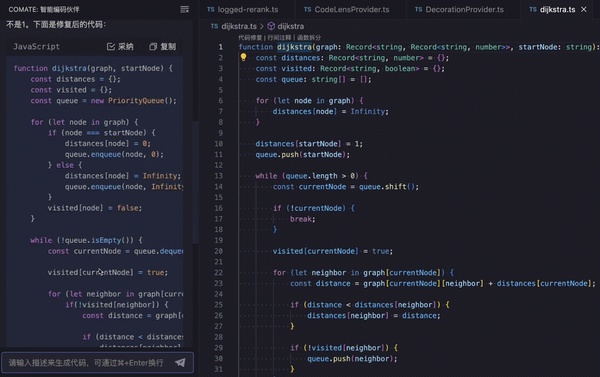Switch to the logged-rerank.ts tab
Screen dimensions: 600x377
[243, 10]
